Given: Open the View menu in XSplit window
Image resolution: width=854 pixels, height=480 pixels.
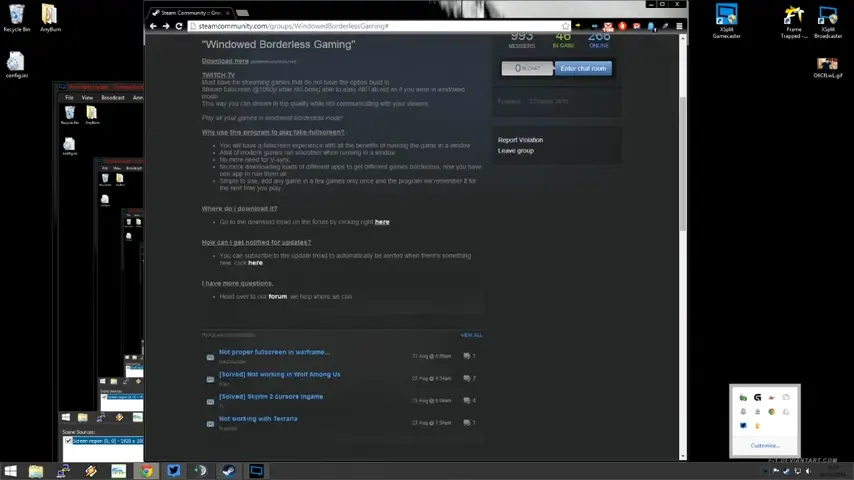Looking at the screenshot, I should (87, 98).
